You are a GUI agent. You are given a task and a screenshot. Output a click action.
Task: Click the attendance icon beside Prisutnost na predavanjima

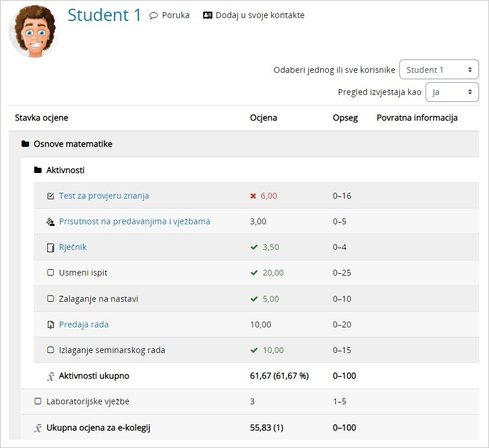(x=51, y=222)
